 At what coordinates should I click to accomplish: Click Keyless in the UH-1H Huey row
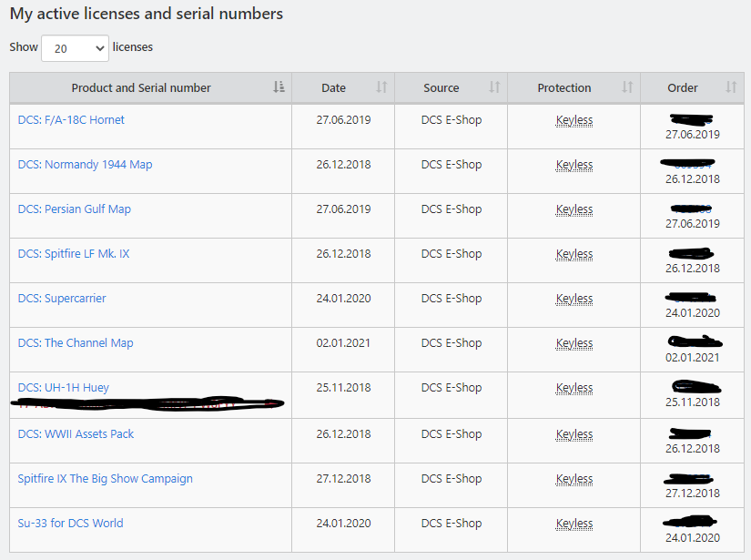click(x=574, y=388)
